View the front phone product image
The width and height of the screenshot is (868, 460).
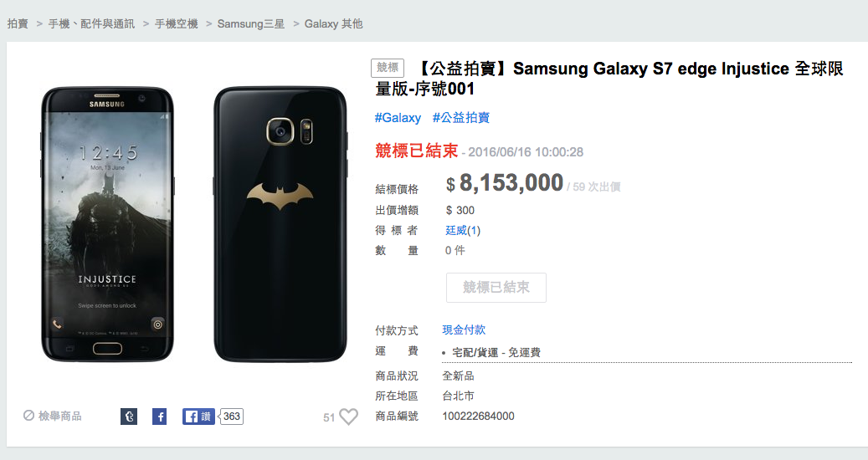point(108,223)
